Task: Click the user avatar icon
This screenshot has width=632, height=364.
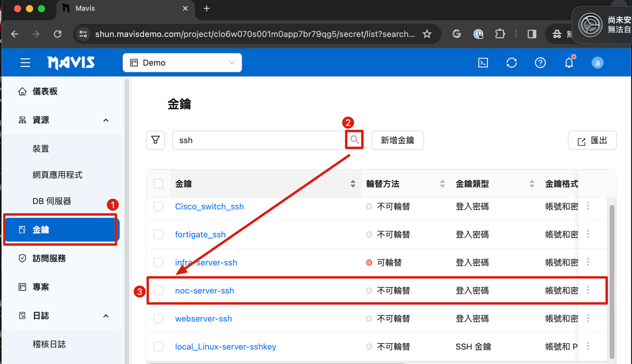Action: 597,63
